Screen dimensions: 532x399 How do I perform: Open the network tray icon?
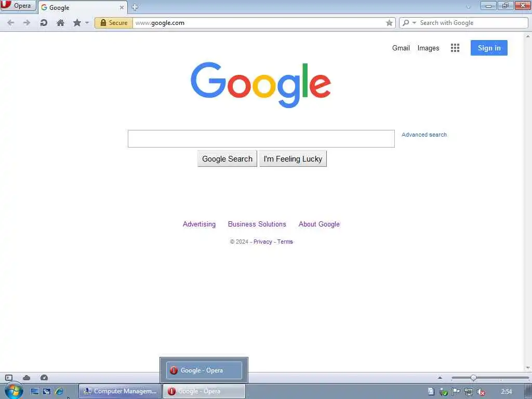[x=469, y=392]
